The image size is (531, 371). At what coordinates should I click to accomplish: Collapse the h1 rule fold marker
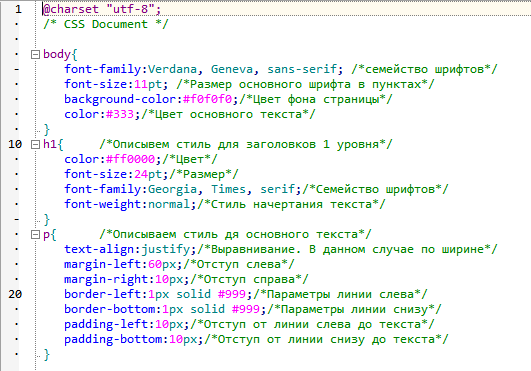35,145
